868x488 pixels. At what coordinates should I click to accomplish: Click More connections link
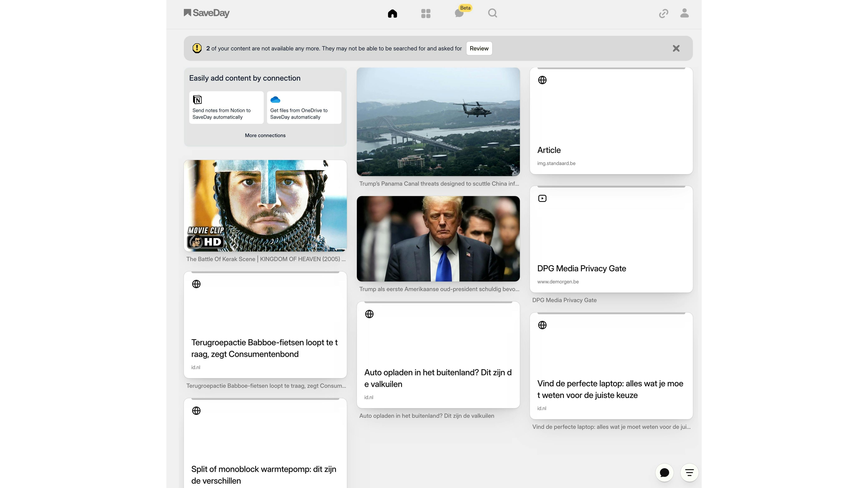(265, 135)
